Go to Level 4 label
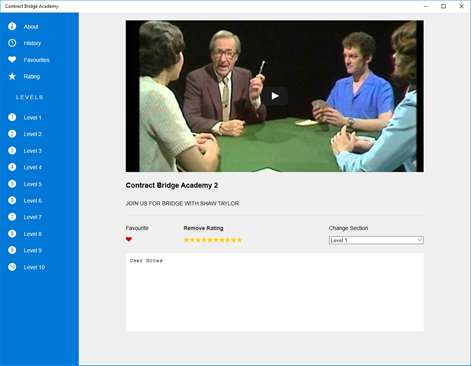The height and width of the screenshot is (366, 471). [x=32, y=167]
